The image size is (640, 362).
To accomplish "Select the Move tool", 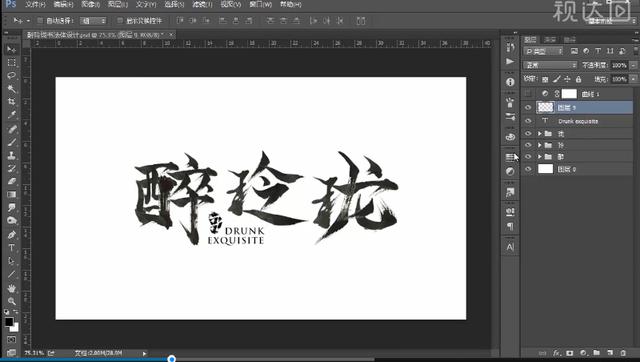I will pyautogui.click(x=11, y=49).
